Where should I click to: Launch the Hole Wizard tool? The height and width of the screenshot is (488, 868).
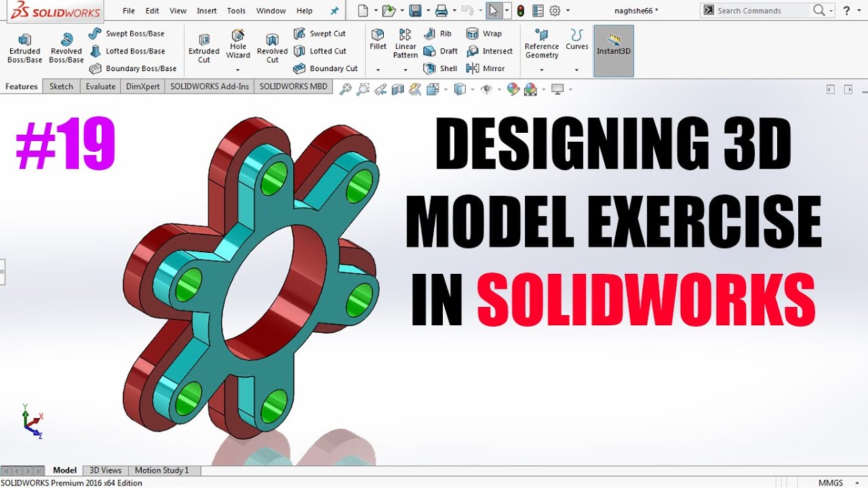tap(238, 45)
